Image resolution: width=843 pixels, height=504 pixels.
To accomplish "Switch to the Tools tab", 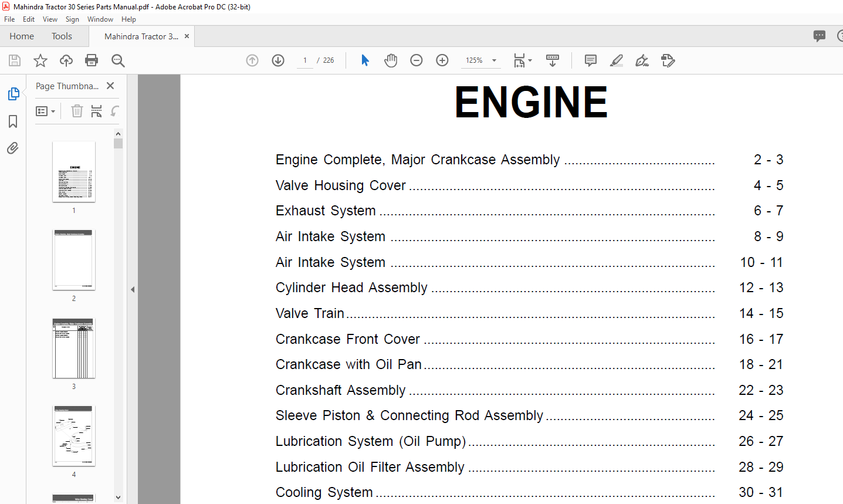I will point(62,36).
